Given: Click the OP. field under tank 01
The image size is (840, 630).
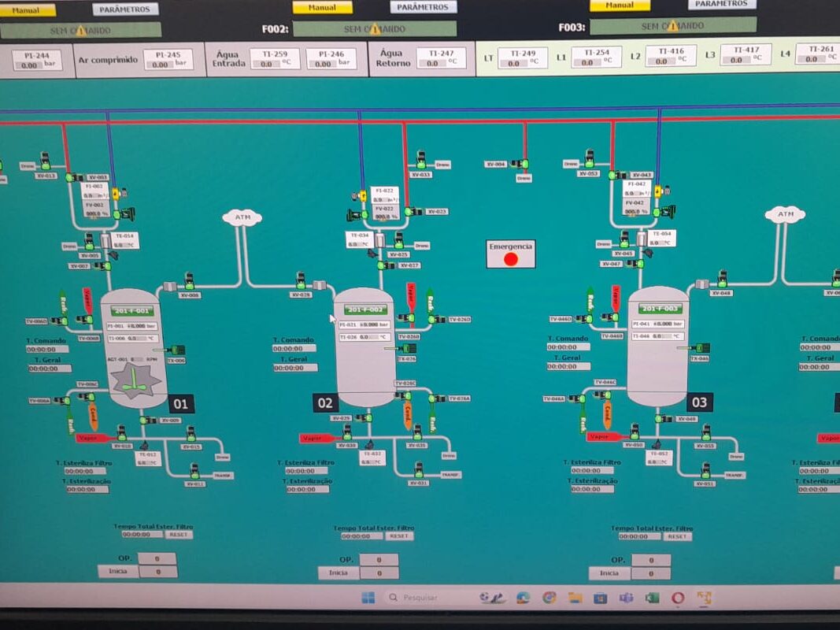Looking at the screenshot, I should tap(157, 559).
